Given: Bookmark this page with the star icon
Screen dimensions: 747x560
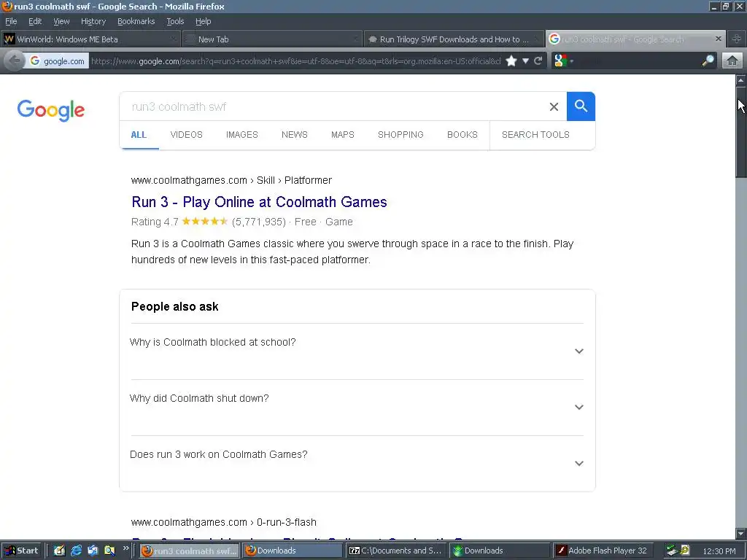Looking at the screenshot, I should point(511,61).
